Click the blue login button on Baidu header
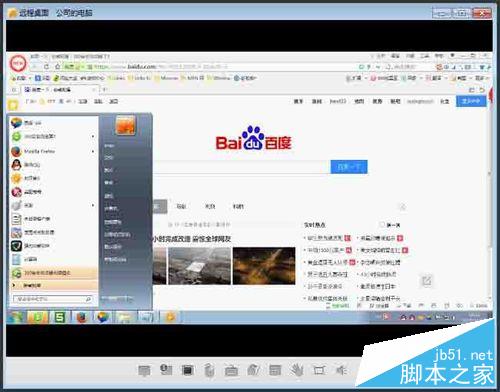Screen dimensions: 500x392 click(x=471, y=101)
